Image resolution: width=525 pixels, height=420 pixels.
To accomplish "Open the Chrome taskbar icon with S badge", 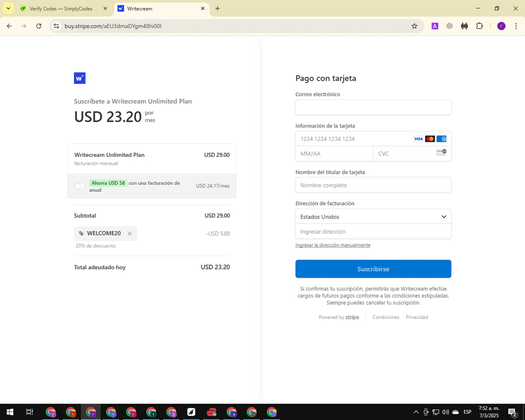I will click(171, 412).
